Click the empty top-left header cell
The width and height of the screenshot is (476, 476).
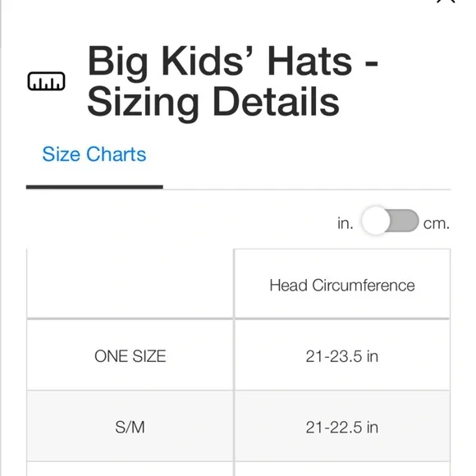click(x=130, y=284)
